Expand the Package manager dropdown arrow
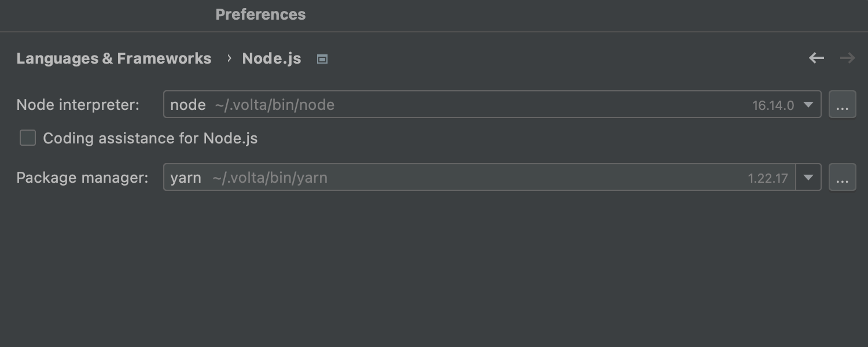 click(x=808, y=178)
